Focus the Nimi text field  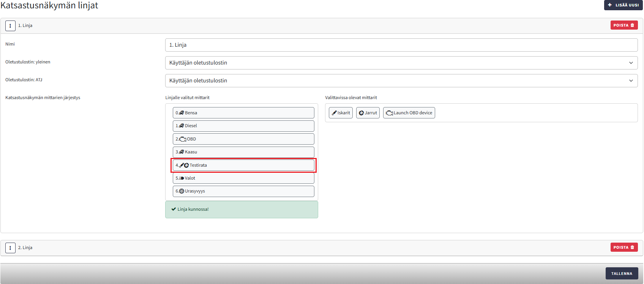point(401,45)
